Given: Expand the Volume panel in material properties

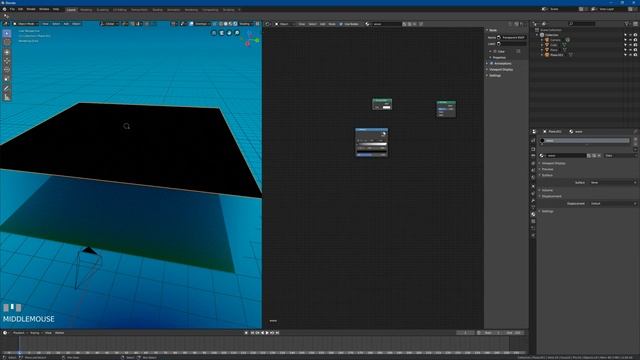Looking at the screenshot, I should 546,190.
